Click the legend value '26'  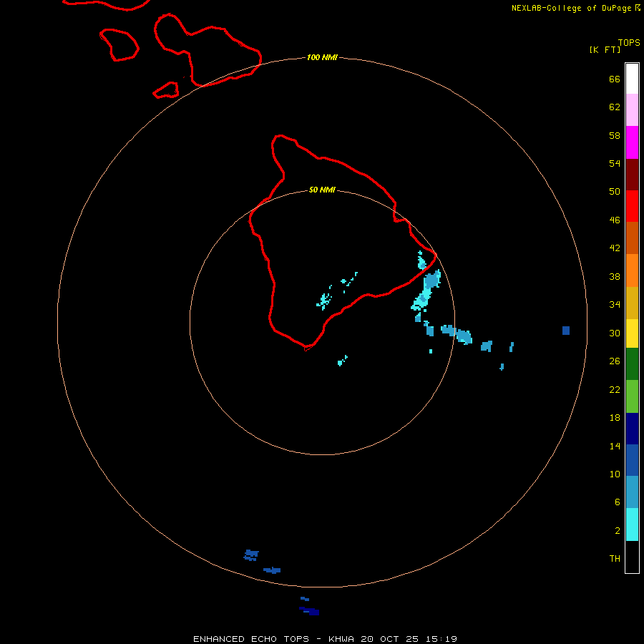tap(615, 361)
